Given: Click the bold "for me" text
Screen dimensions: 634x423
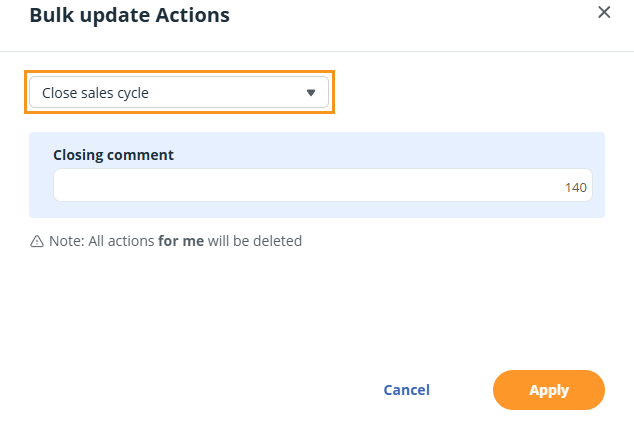Looking at the screenshot, I should pyautogui.click(x=181, y=241).
